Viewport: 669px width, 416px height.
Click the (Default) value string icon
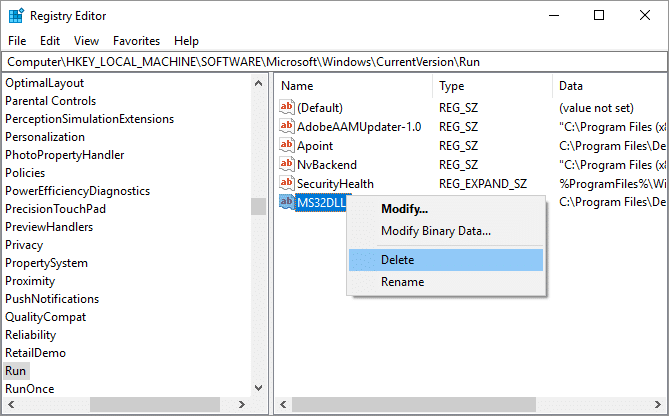288,108
